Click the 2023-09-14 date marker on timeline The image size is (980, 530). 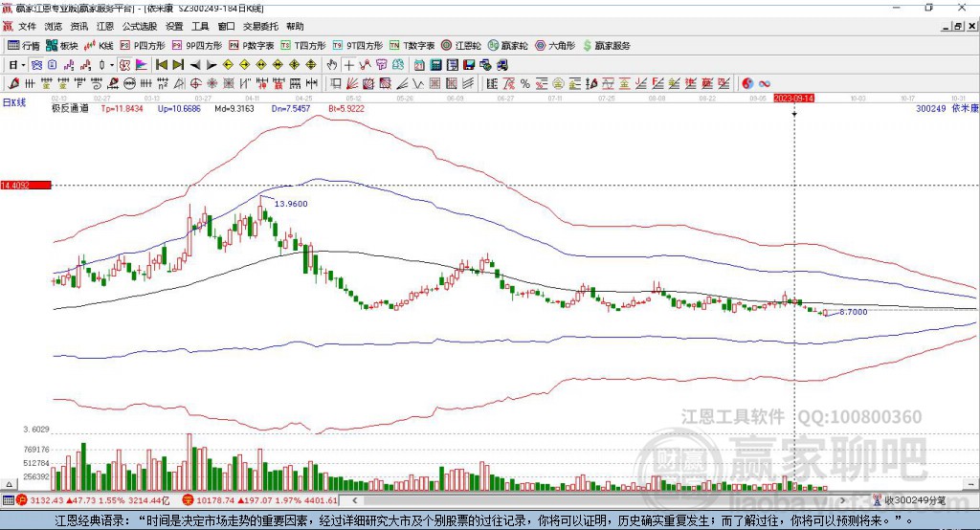click(793, 98)
